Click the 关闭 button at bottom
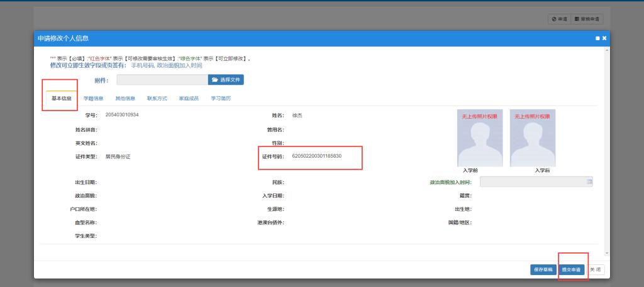The height and width of the screenshot is (287, 644). click(596, 269)
